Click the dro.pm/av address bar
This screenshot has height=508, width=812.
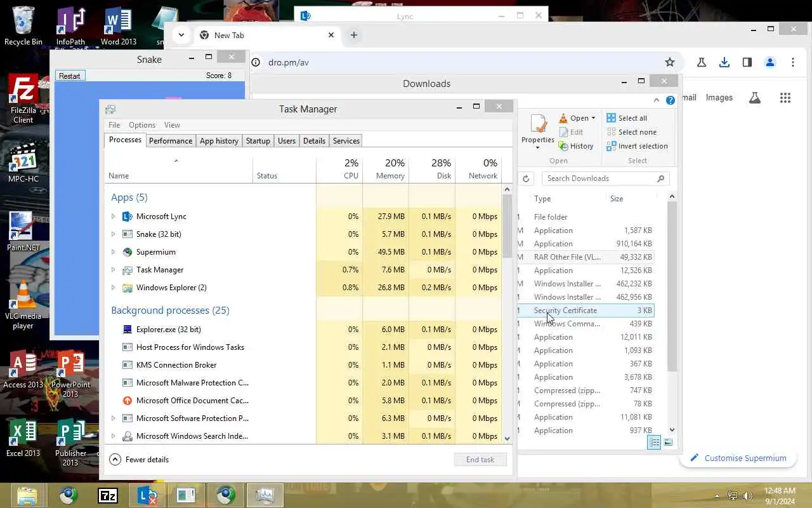point(457,62)
